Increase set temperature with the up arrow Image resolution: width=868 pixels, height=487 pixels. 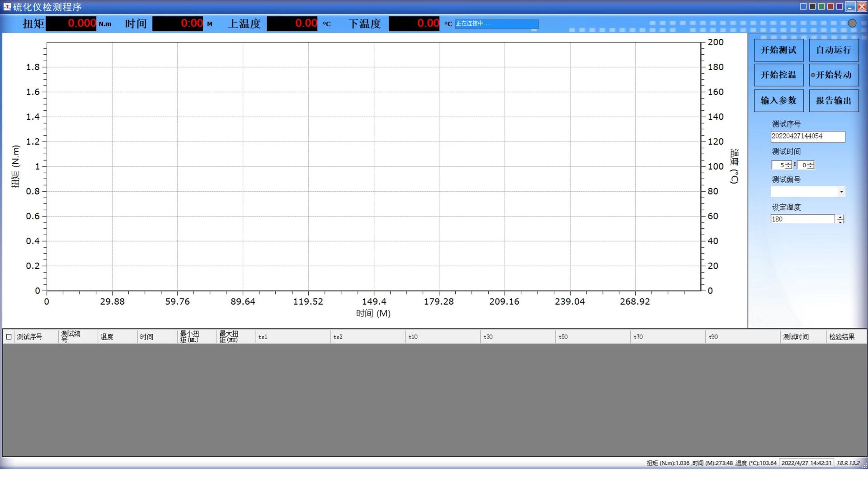[x=840, y=217]
